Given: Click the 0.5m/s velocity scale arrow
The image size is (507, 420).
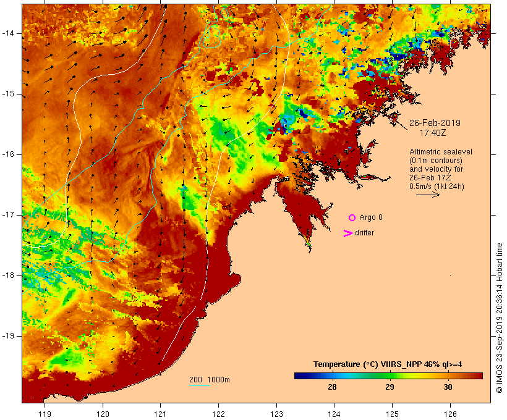Looking at the screenshot, I should click(428, 195).
